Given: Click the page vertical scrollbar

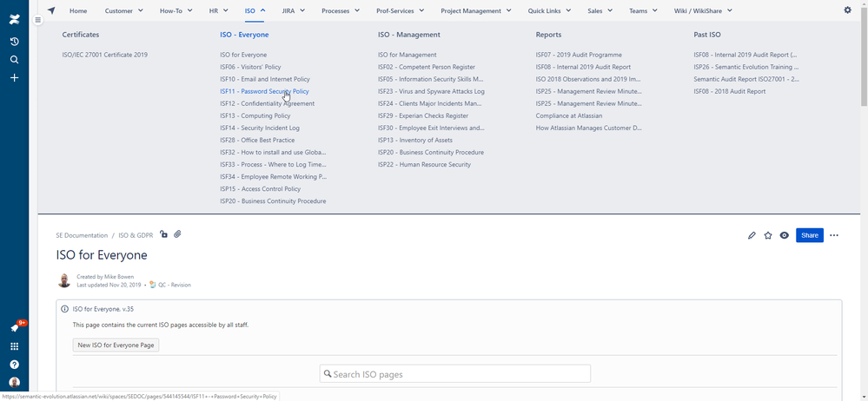Looking at the screenshot, I should point(865,56).
